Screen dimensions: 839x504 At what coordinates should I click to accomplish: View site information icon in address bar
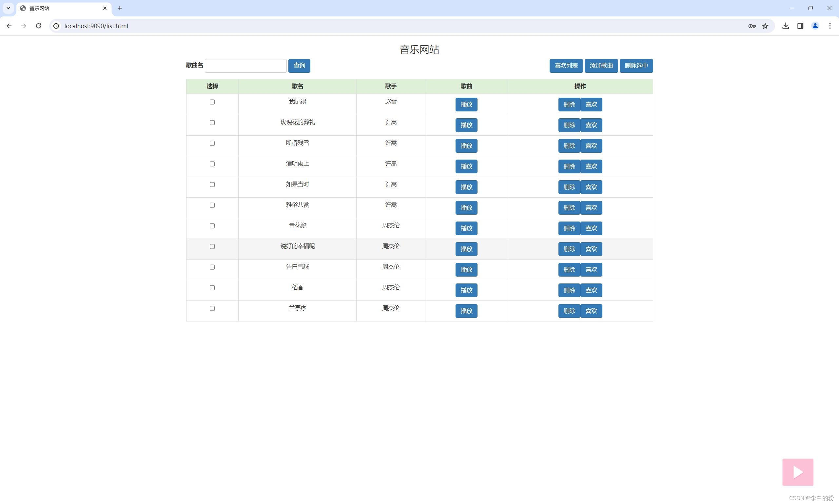pos(56,26)
